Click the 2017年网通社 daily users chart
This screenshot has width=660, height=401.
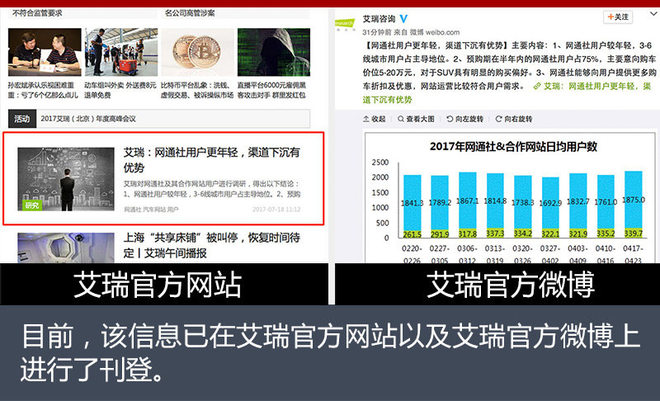point(510,198)
